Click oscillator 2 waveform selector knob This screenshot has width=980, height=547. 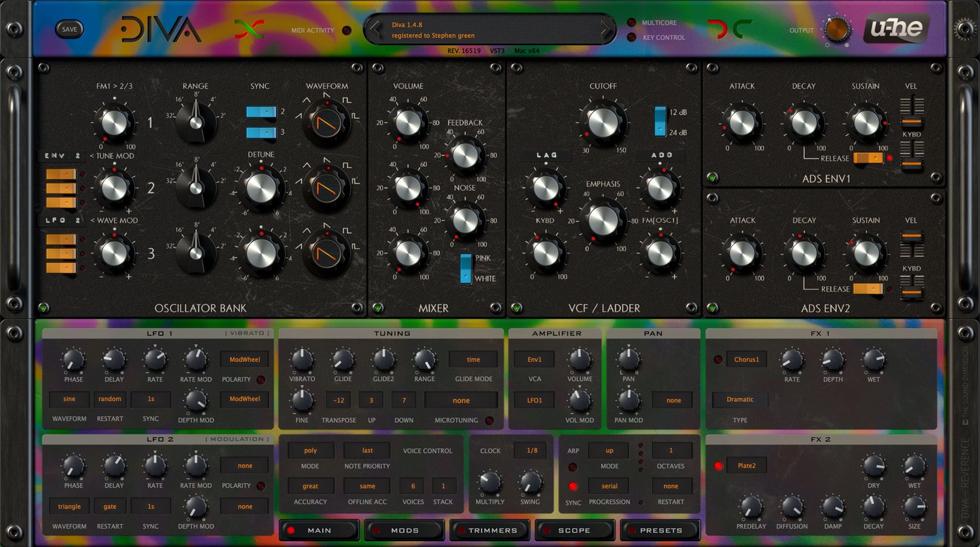tap(327, 188)
